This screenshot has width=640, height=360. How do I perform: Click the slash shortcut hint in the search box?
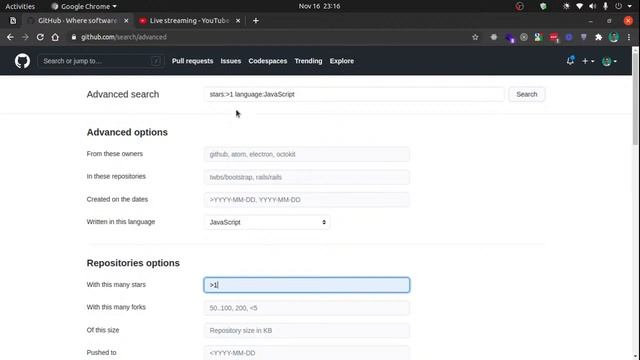click(156, 61)
